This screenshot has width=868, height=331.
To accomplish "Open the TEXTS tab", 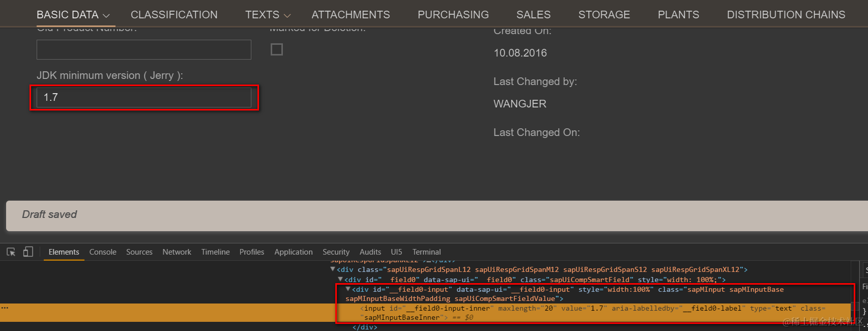I will 262,15.
